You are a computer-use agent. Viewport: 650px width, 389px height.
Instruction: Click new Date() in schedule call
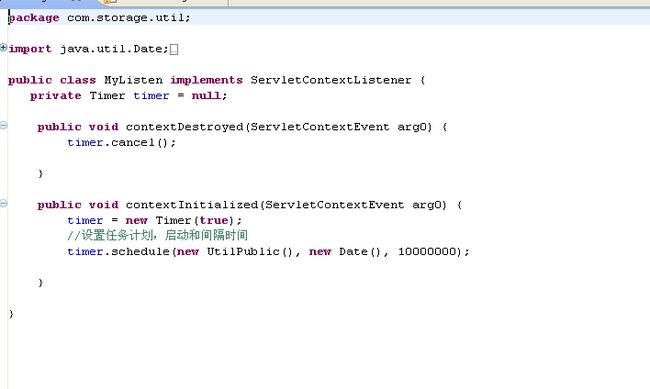(344, 252)
